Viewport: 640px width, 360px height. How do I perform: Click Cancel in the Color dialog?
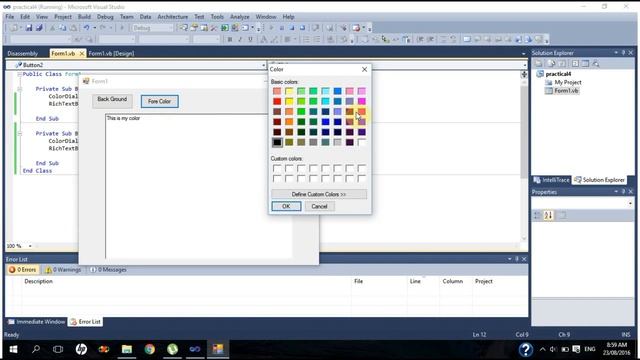[x=319, y=206]
